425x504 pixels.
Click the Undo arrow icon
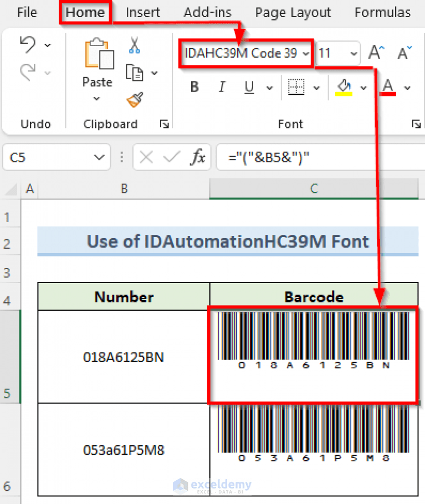[28, 44]
